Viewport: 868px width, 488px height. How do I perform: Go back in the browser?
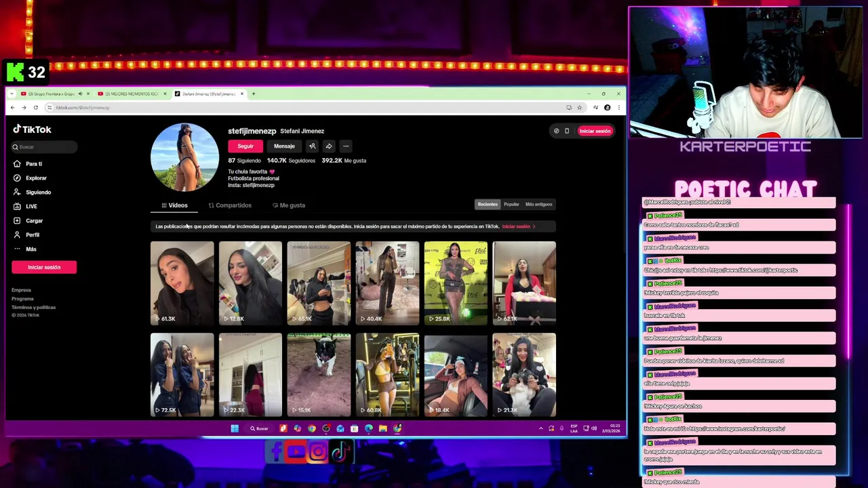(x=12, y=108)
